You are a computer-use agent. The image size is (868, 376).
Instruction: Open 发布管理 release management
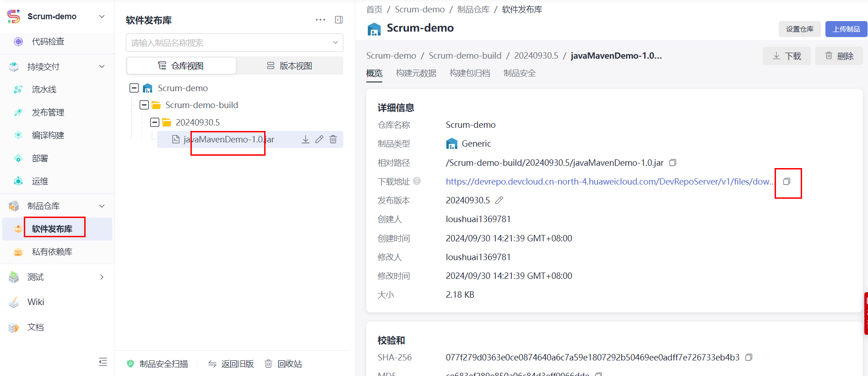tap(48, 113)
